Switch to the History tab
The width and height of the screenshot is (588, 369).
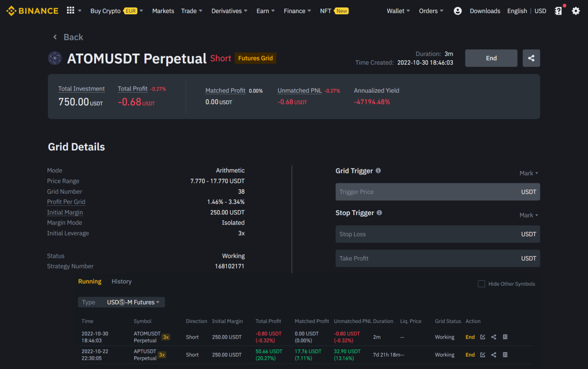tap(122, 281)
